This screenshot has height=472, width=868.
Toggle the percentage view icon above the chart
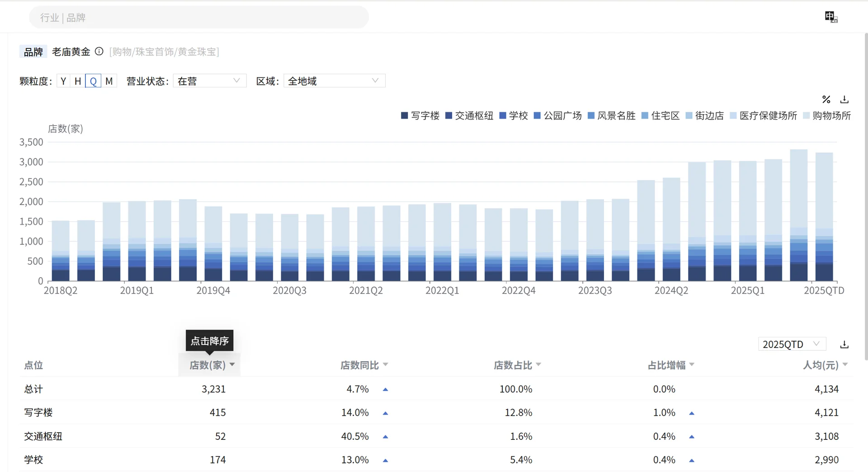pos(826,100)
